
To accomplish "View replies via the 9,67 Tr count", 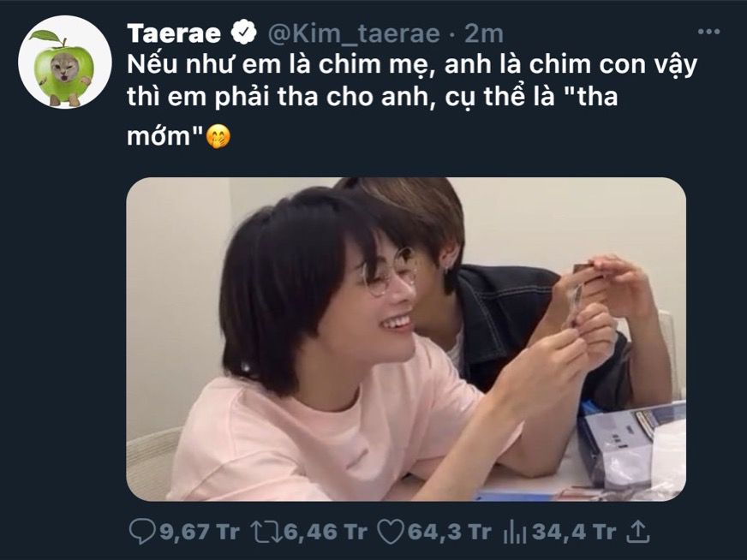I will pos(199,532).
